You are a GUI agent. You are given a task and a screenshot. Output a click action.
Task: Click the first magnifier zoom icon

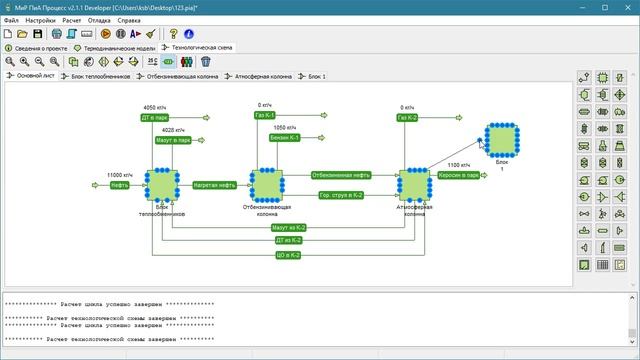pos(10,62)
